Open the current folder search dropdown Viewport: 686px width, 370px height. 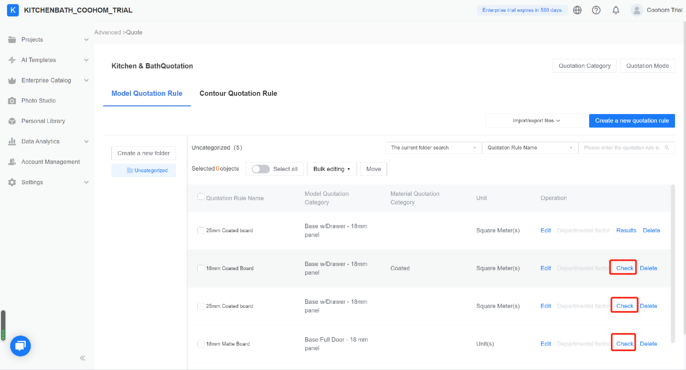pyautogui.click(x=433, y=148)
